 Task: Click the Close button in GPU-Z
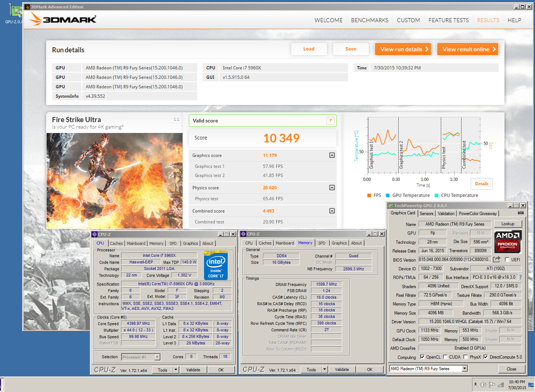(511, 369)
